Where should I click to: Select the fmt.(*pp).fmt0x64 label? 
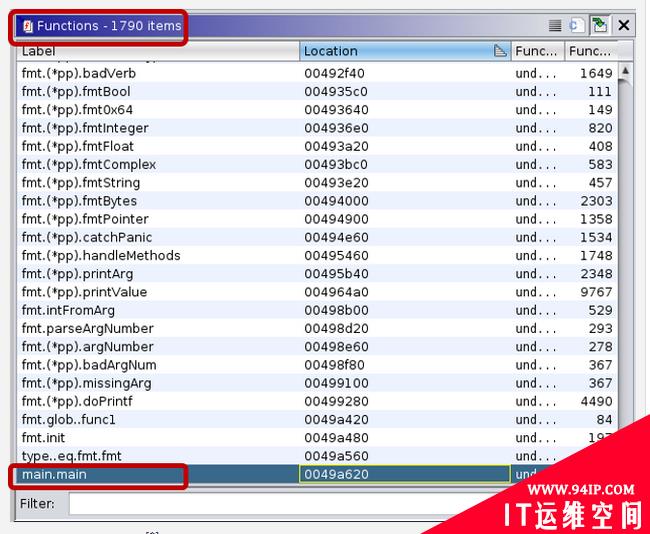[77, 110]
